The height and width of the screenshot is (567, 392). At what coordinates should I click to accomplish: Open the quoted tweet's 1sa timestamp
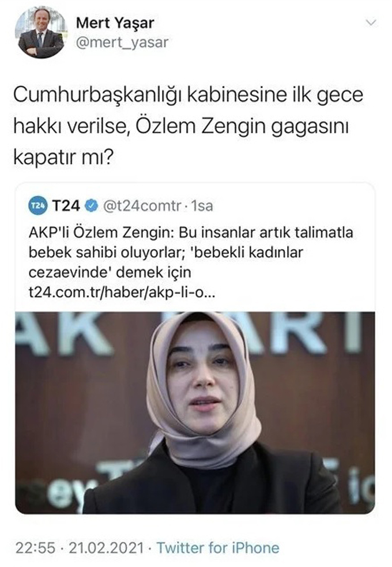(202, 206)
